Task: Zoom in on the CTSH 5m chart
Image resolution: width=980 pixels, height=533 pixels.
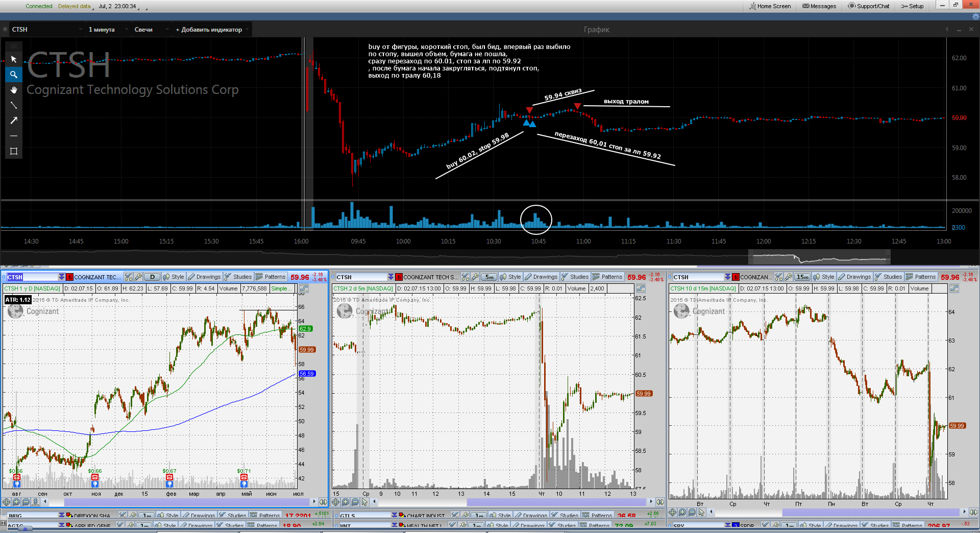Action: [346, 502]
